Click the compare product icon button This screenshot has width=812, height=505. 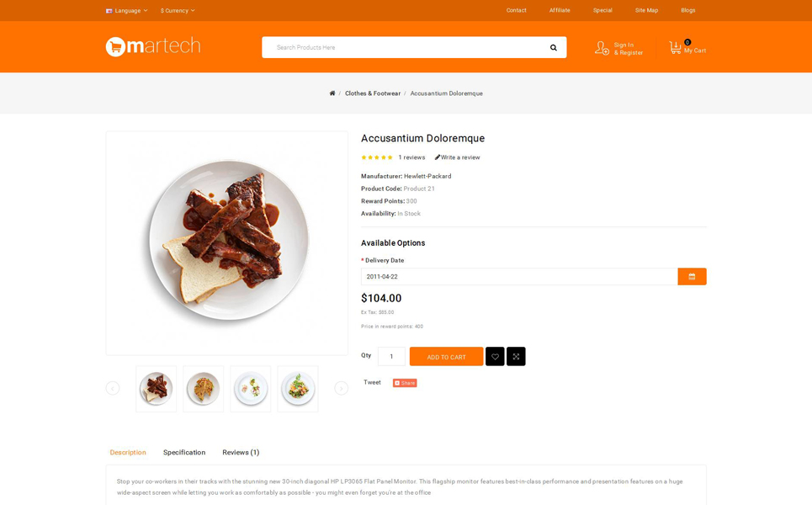[x=516, y=356]
